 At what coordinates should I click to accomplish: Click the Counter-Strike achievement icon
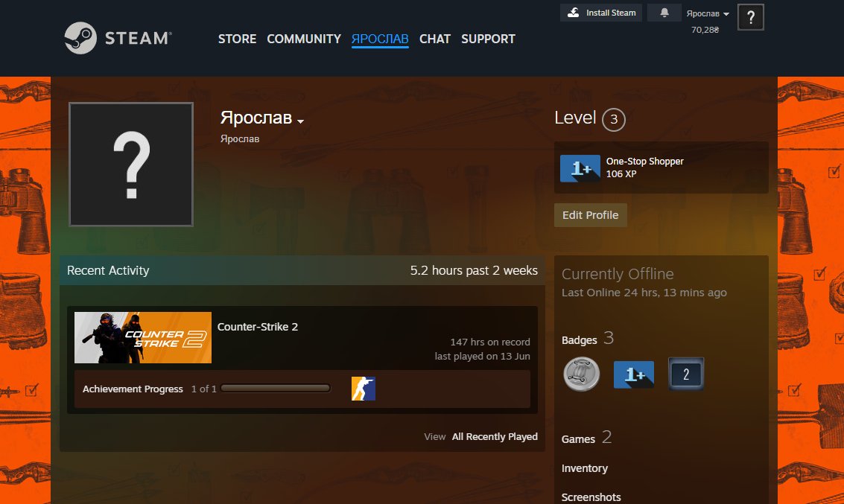pos(364,389)
